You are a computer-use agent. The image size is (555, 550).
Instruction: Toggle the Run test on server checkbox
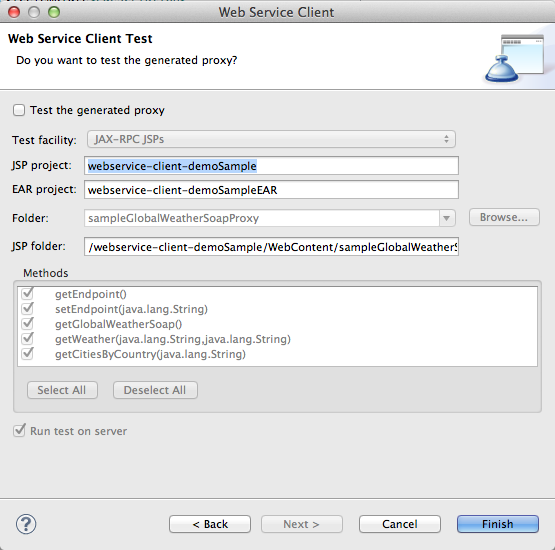[x=19, y=431]
